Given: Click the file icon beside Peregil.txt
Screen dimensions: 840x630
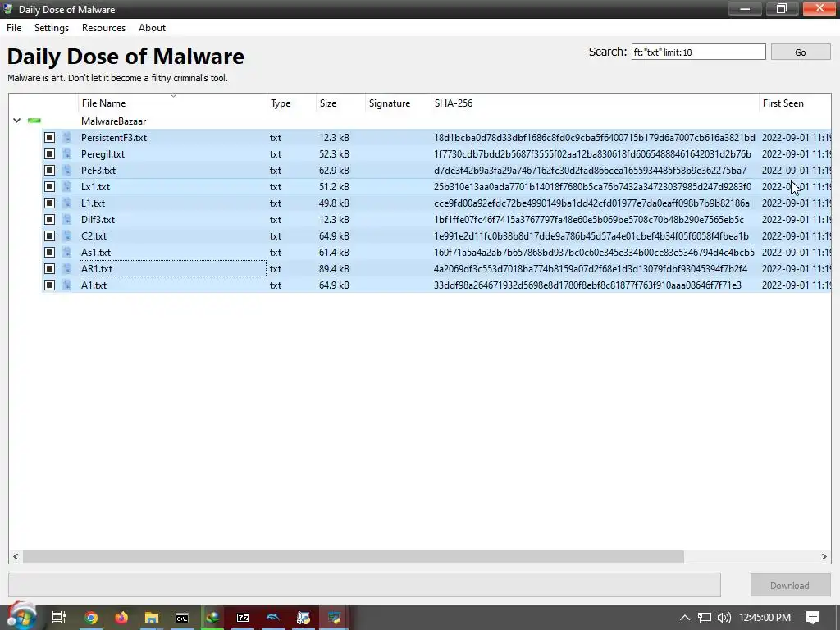Looking at the screenshot, I should click(x=66, y=153).
